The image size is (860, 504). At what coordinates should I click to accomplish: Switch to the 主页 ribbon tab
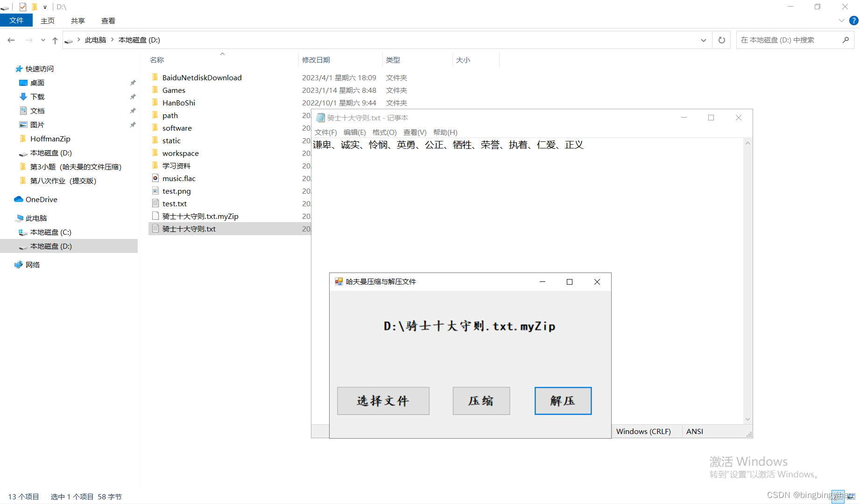click(48, 21)
